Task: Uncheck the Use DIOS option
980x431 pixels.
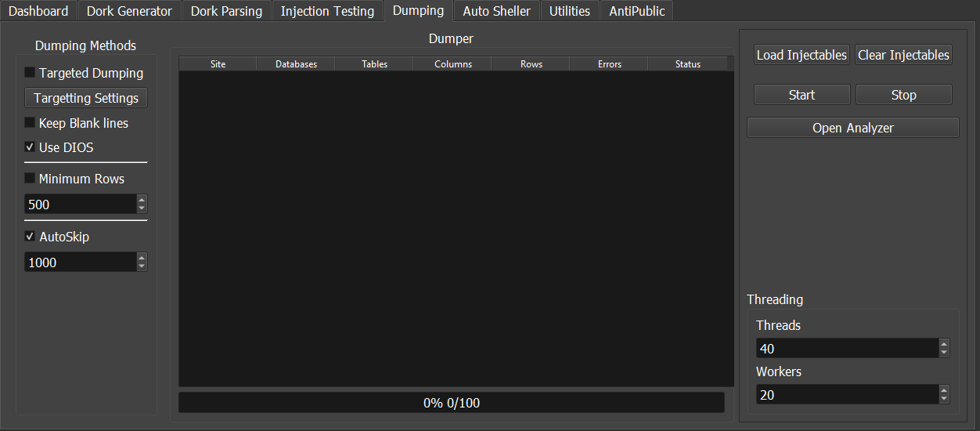Action: click(x=30, y=147)
